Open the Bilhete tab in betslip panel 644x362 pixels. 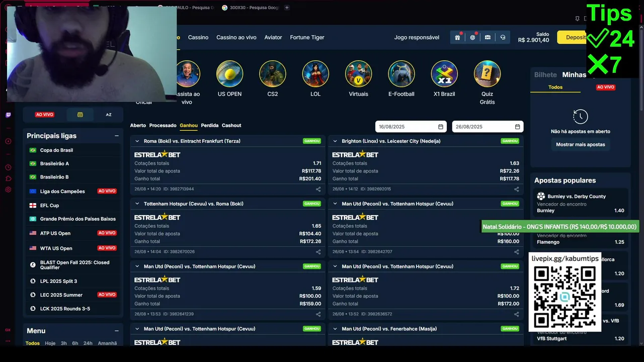tap(545, 74)
